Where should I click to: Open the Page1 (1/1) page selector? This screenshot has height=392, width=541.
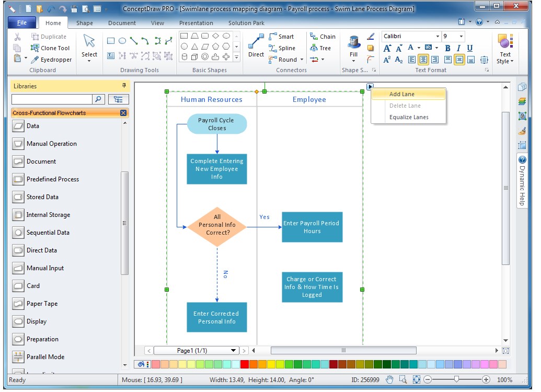195,351
